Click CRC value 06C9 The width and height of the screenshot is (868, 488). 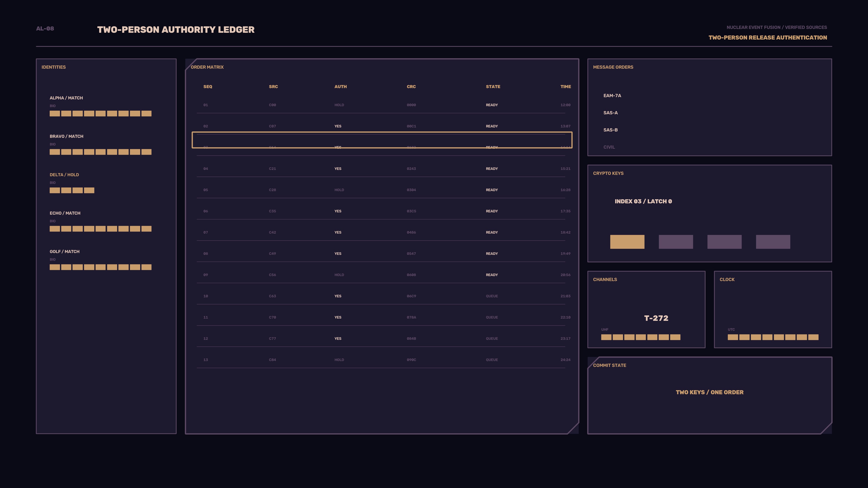point(411,296)
